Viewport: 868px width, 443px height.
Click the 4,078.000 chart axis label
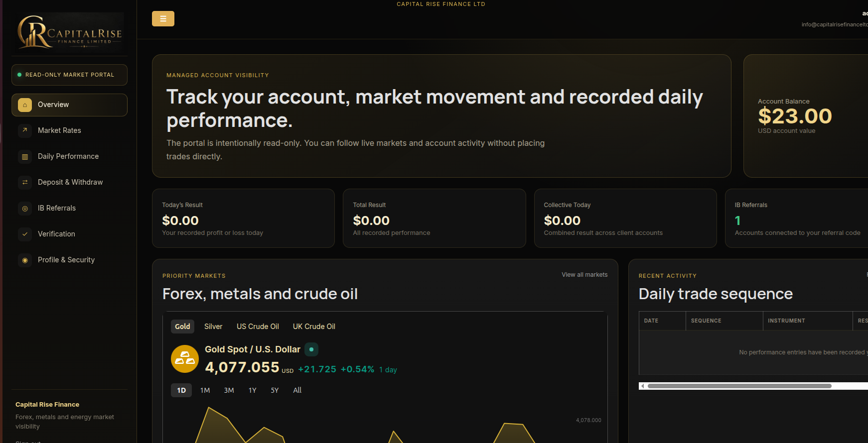pos(588,420)
